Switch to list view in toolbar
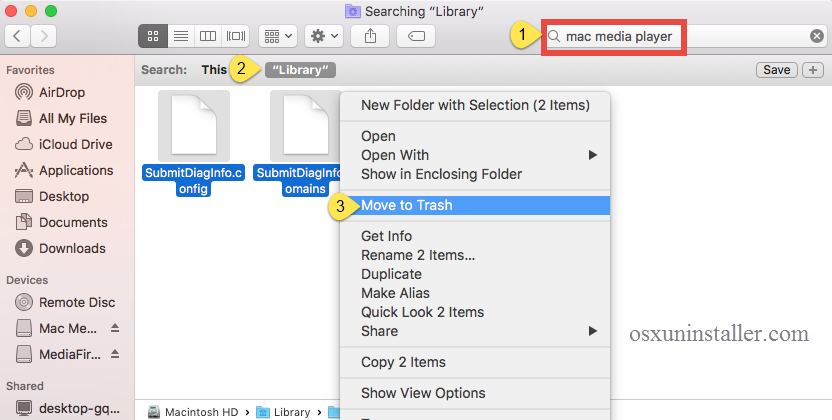Screen dimensions: 832x420 click(181, 36)
